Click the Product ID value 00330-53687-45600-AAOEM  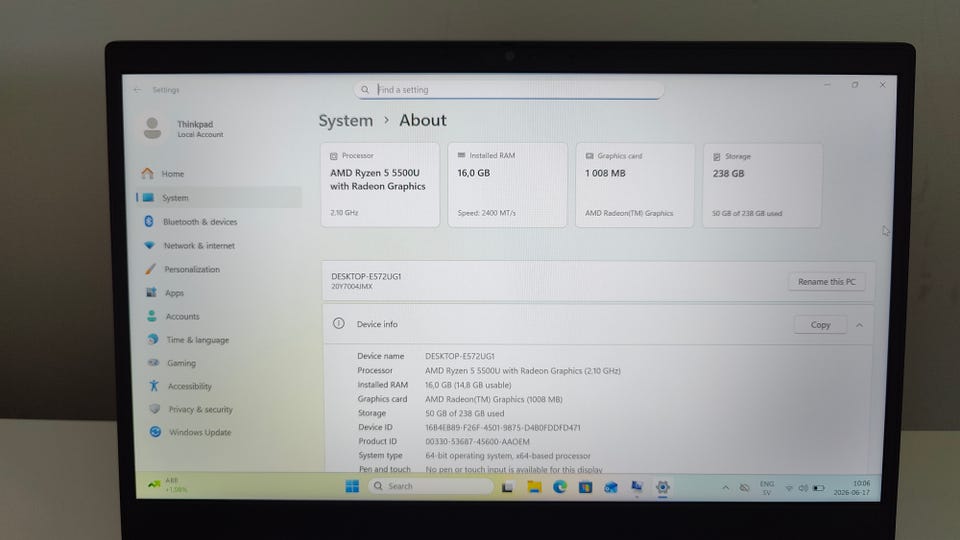click(x=478, y=441)
